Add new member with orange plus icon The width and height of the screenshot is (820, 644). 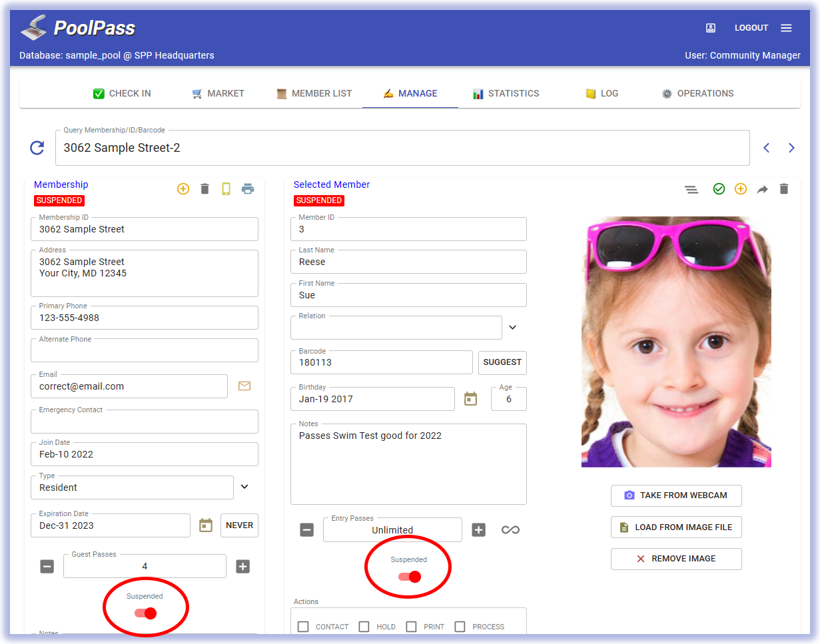[x=741, y=189]
